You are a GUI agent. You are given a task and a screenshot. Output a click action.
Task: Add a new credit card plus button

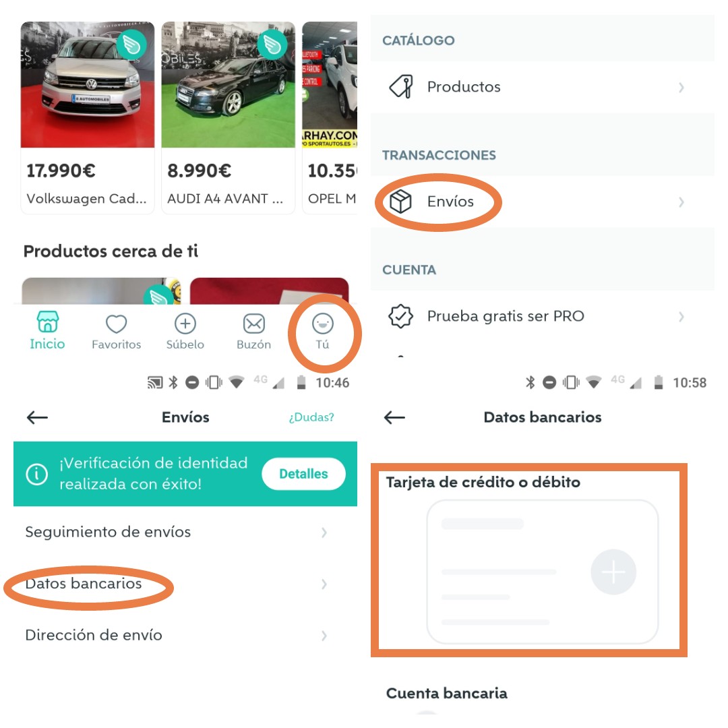(613, 572)
